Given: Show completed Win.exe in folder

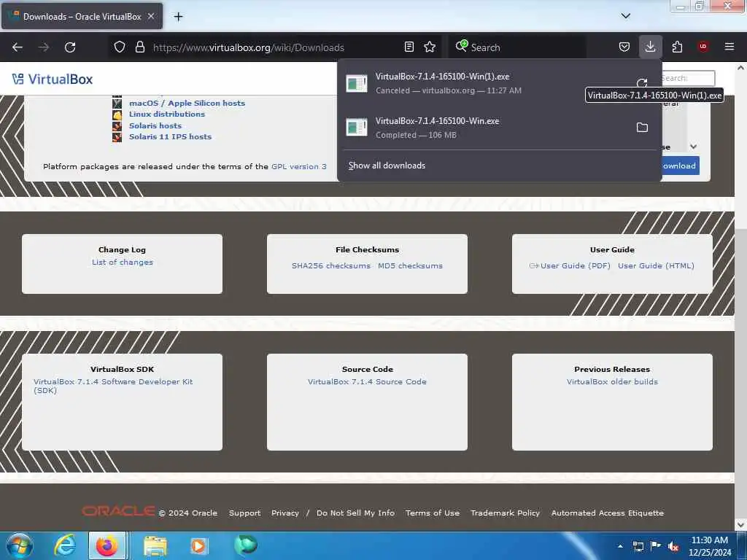Looking at the screenshot, I should click(642, 127).
